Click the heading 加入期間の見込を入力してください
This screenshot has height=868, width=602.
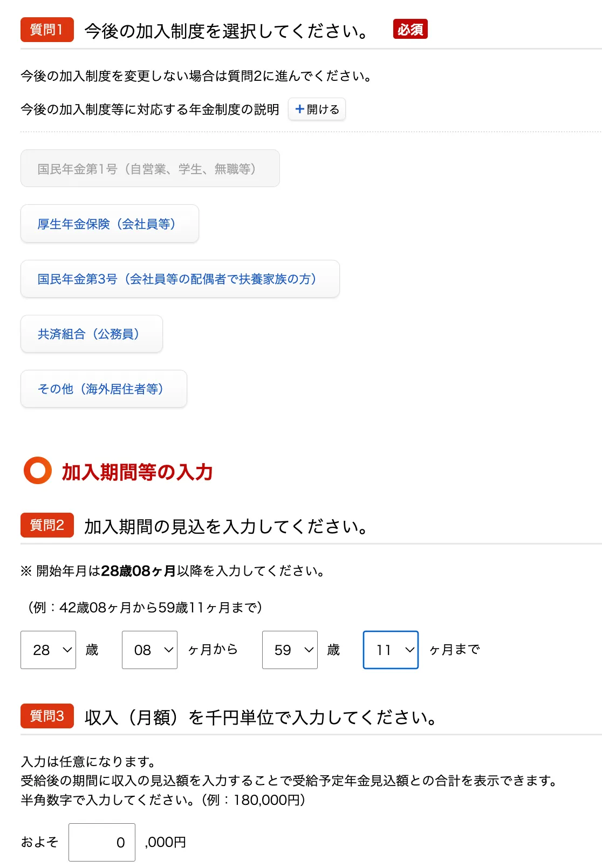(x=227, y=526)
